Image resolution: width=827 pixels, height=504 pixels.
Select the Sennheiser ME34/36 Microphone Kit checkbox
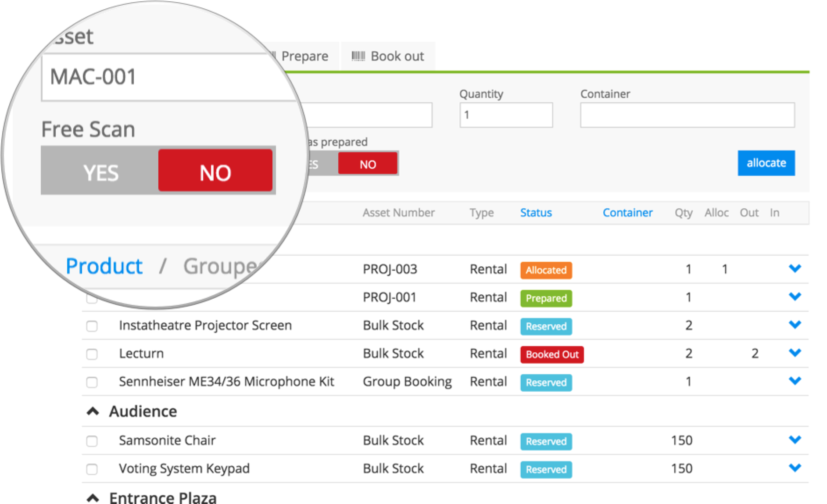[92, 382]
